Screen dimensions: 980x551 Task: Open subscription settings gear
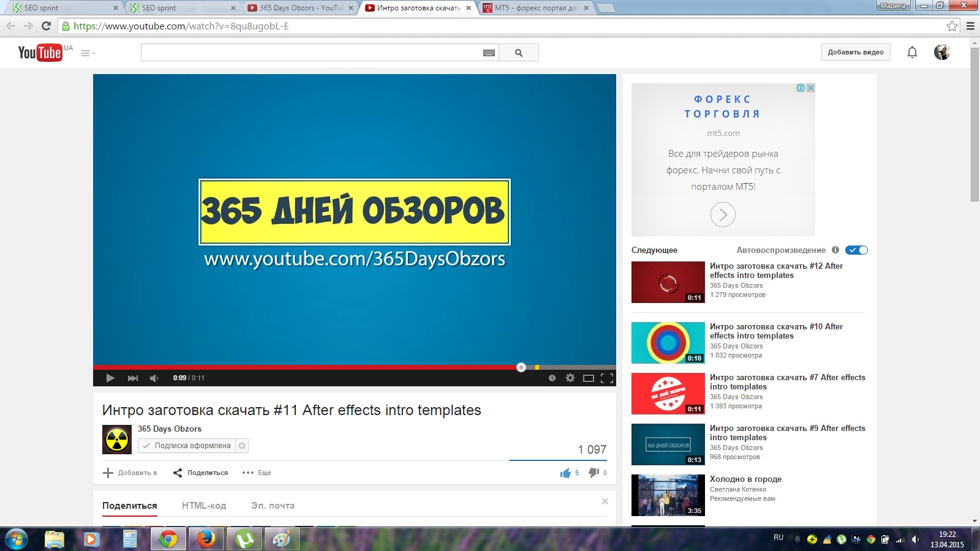point(242,446)
